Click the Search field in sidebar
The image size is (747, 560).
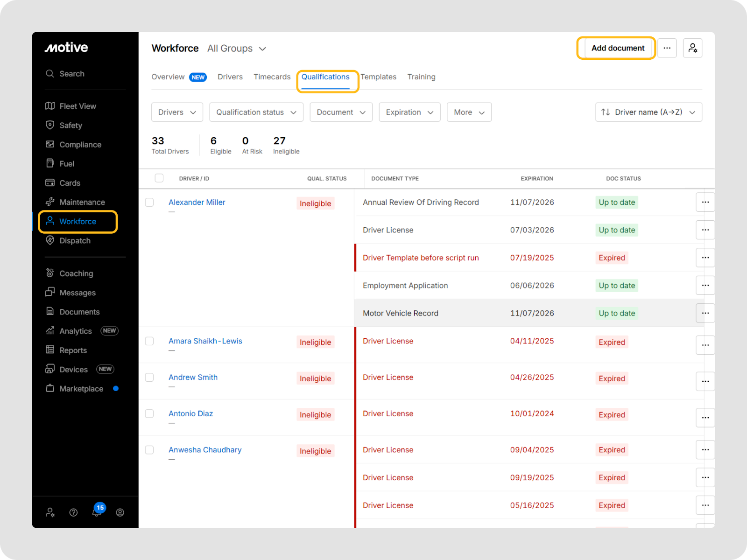coord(72,74)
